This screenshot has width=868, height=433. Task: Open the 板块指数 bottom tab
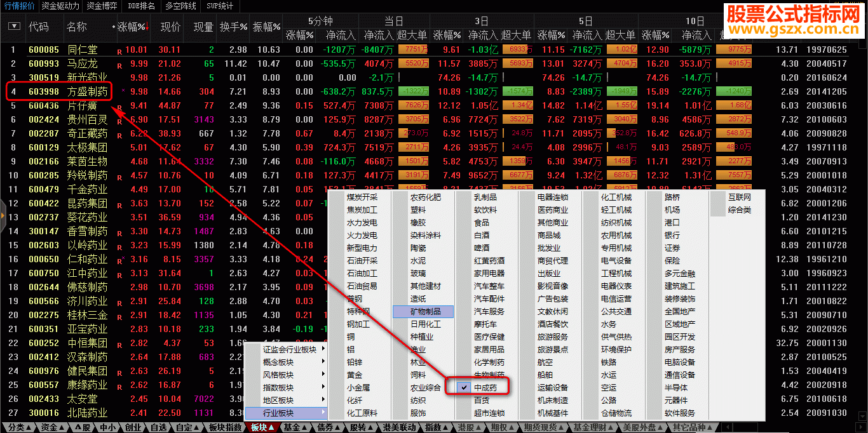pyautogui.click(x=225, y=428)
